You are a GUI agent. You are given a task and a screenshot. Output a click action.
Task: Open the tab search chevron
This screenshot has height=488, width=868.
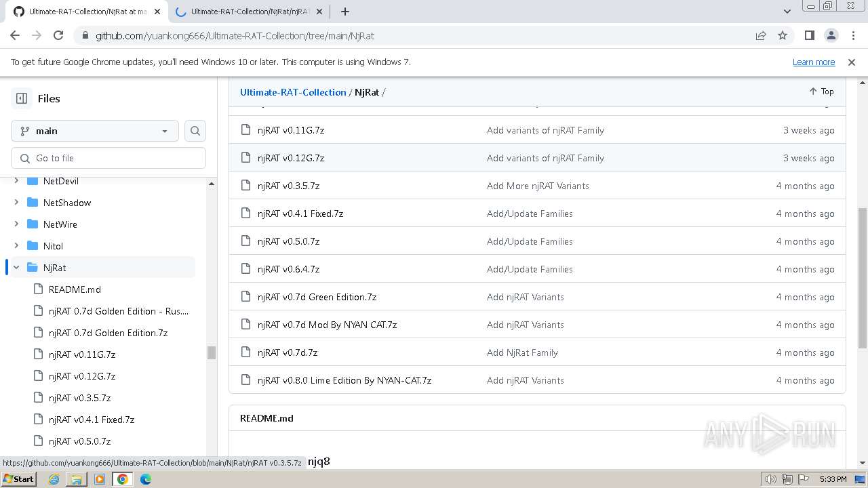tap(787, 12)
